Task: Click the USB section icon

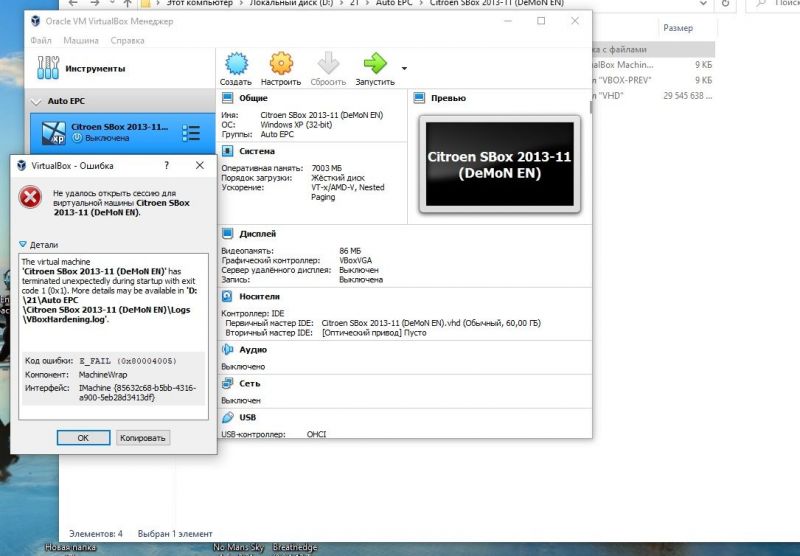Action: pos(228,417)
